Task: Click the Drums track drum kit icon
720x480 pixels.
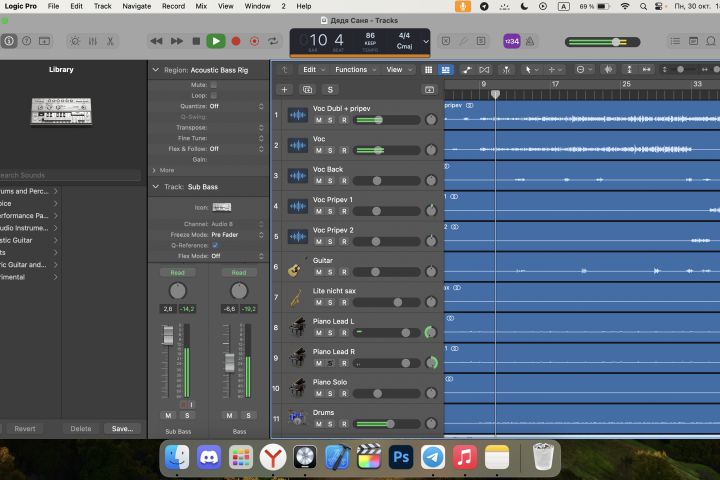Action: [x=297, y=418]
